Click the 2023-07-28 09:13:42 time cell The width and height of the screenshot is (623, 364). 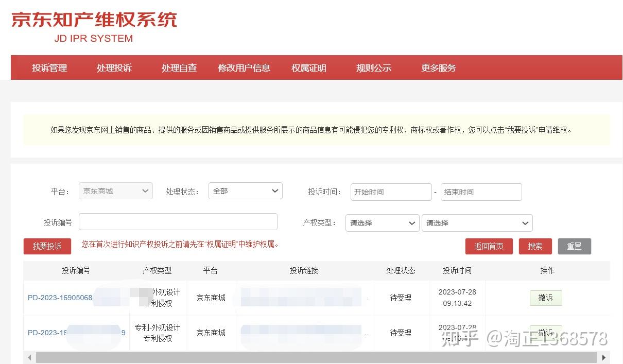[457, 298]
